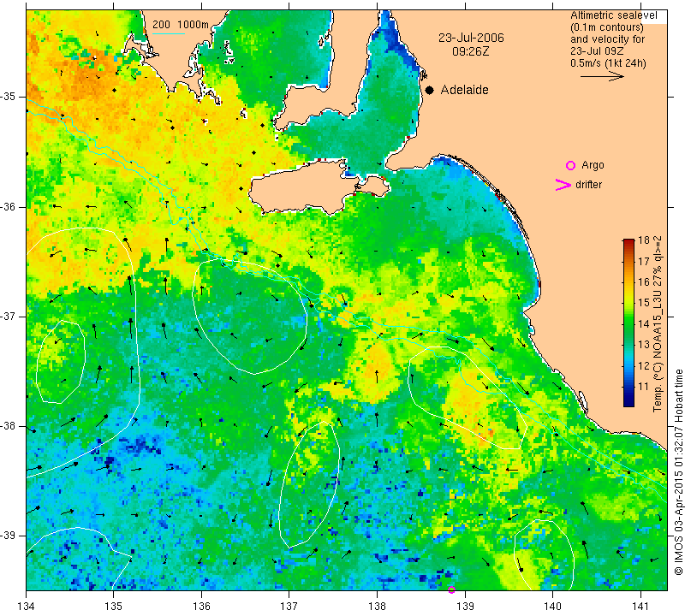Click the magenta drifter legend symbol
This screenshot has height=616, width=685.
563,185
